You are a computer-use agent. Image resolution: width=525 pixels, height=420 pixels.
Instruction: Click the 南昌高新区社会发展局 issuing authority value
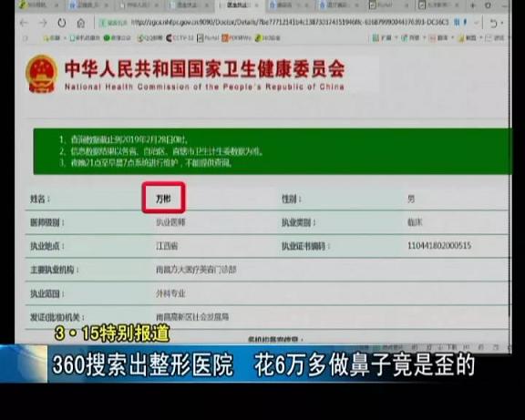192,316
